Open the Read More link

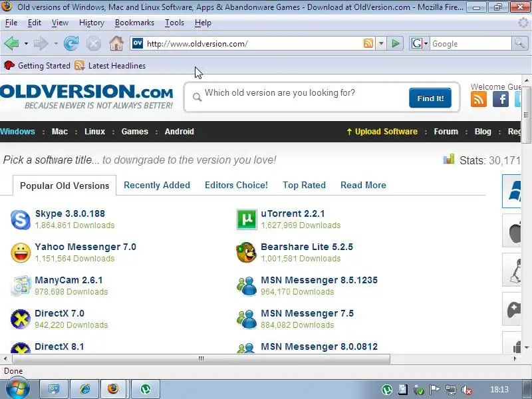pyautogui.click(x=363, y=185)
